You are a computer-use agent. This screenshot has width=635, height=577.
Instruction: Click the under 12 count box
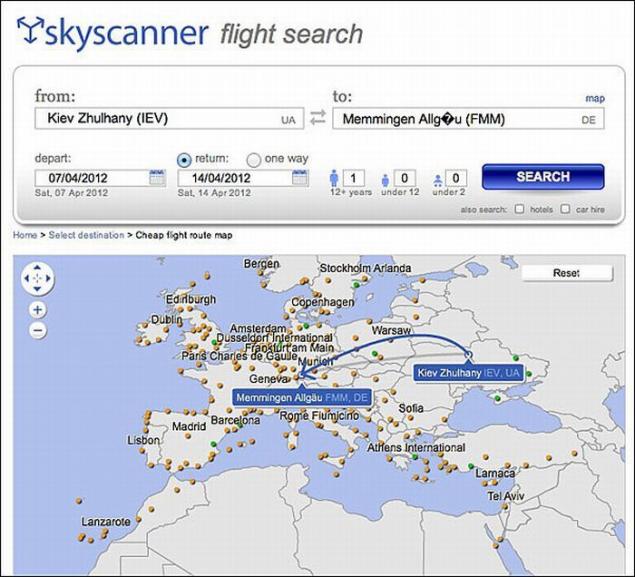tap(405, 178)
